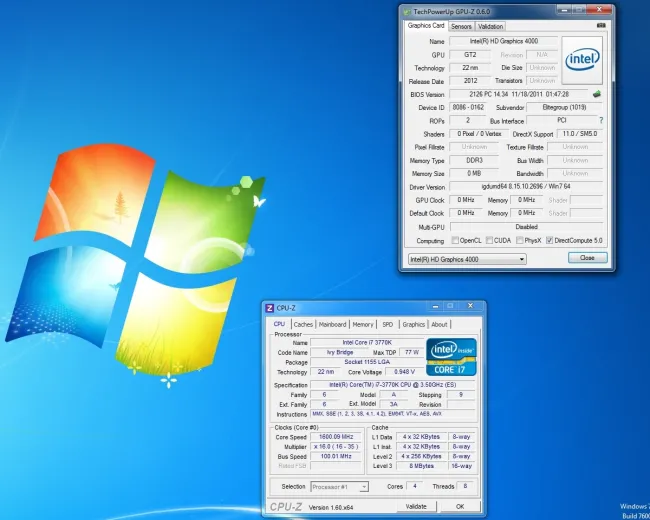Click the Bus Speed 100.01 MHz value
The image size is (650, 520).
tap(336, 457)
